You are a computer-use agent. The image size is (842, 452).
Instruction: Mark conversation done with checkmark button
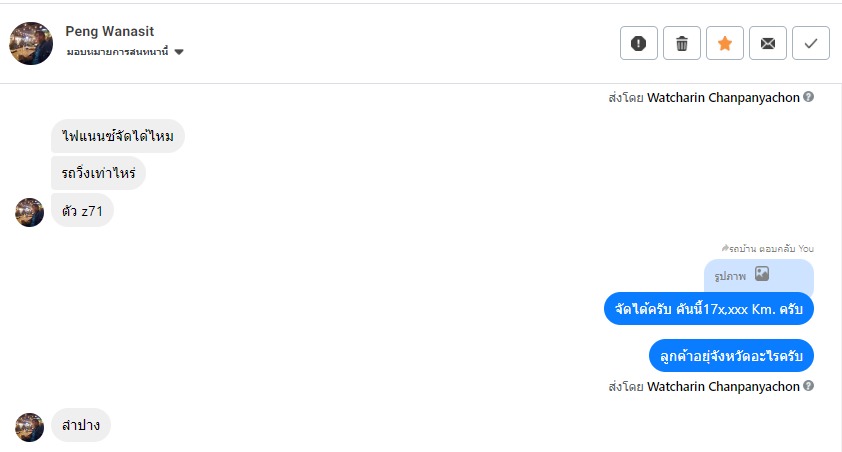(811, 43)
